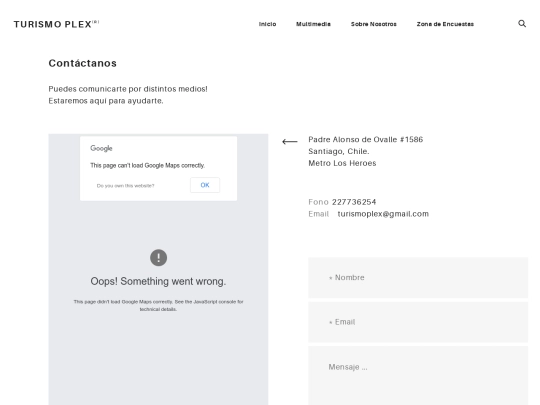
Task: Click the JavaScript console technical details message
Action: click(x=158, y=305)
